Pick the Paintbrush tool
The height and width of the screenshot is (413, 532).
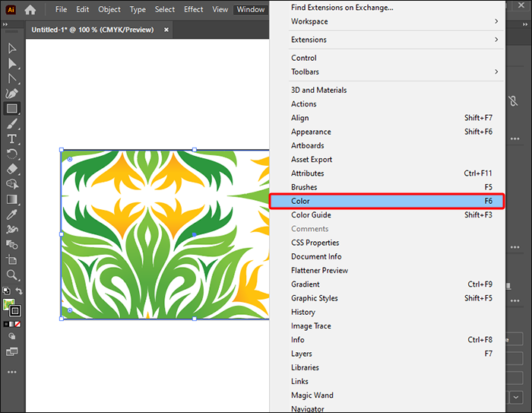(x=12, y=124)
